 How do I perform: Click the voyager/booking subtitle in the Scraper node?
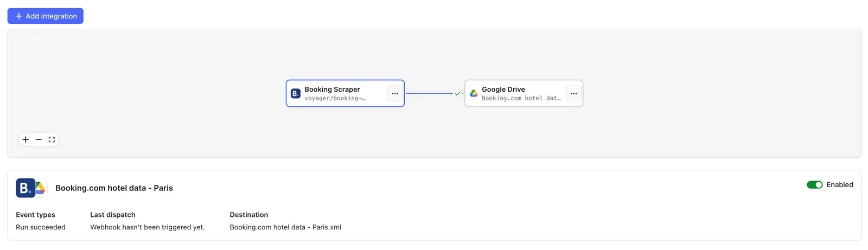coord(335,98)
